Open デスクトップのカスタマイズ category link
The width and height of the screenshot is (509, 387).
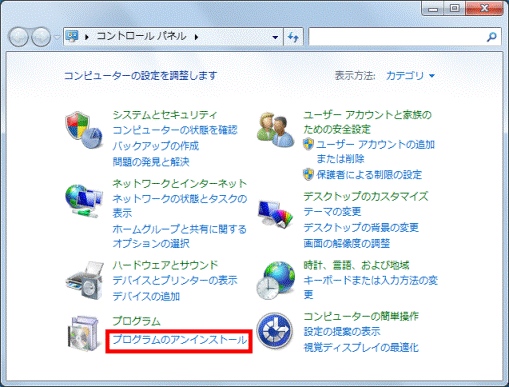click(366, 196)
